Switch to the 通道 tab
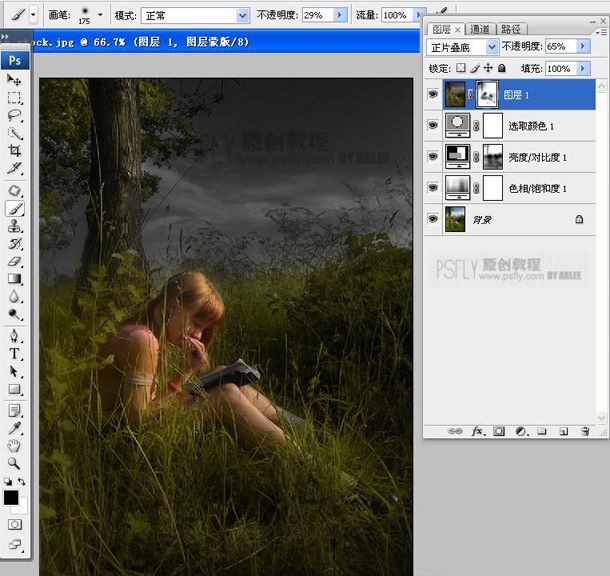The height and width of the screenshot is (576, 610). (x=480, y=29)
